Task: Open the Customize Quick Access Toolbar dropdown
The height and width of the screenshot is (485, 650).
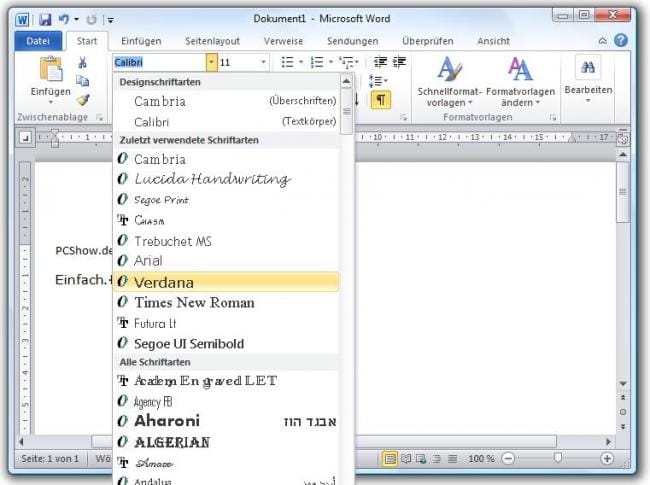Action: pos(111,19)
